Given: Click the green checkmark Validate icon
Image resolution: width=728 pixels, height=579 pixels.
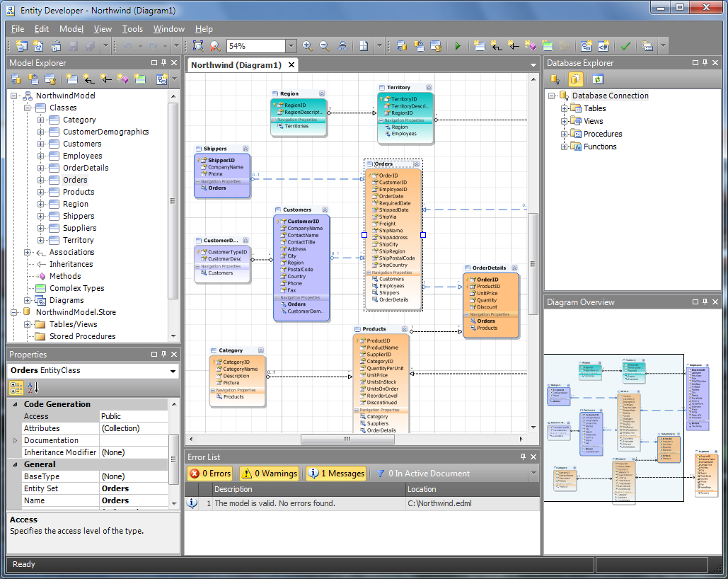Looking at the screenshot, I should [x=625, y=46].
